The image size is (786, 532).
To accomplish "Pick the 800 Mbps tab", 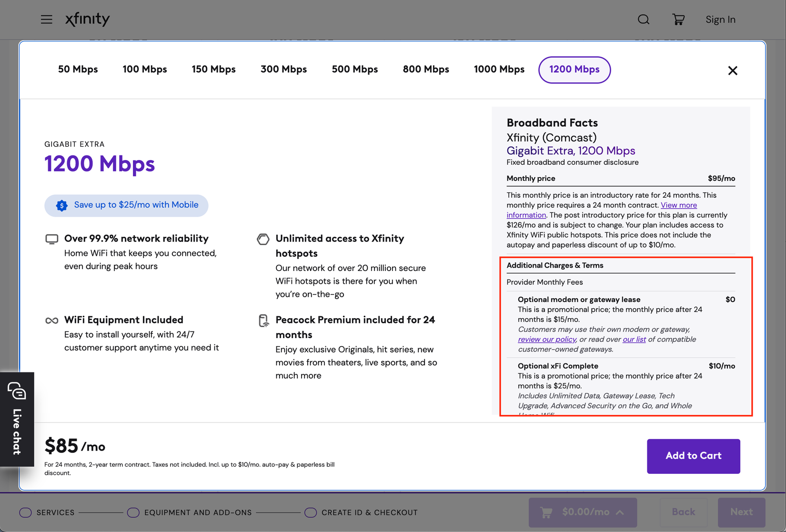I will coord(426,70).
